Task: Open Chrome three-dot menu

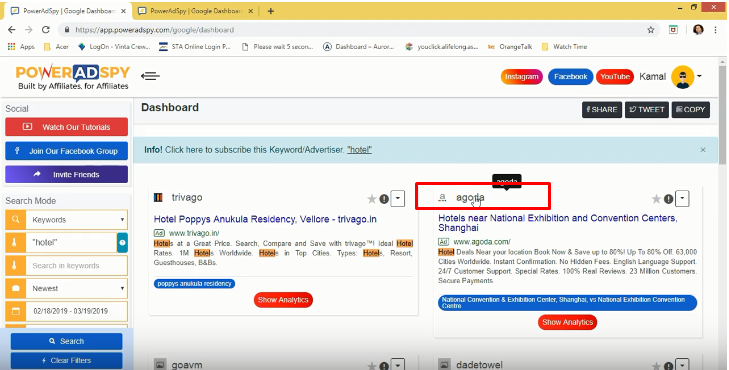Action: 715,30
